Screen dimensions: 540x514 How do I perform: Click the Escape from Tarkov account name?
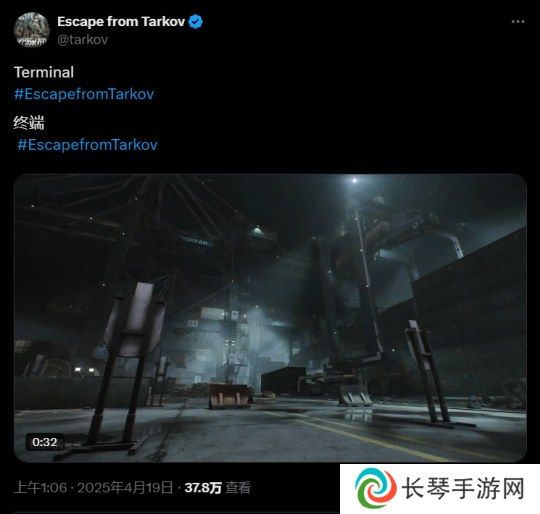tap(121, 22)
